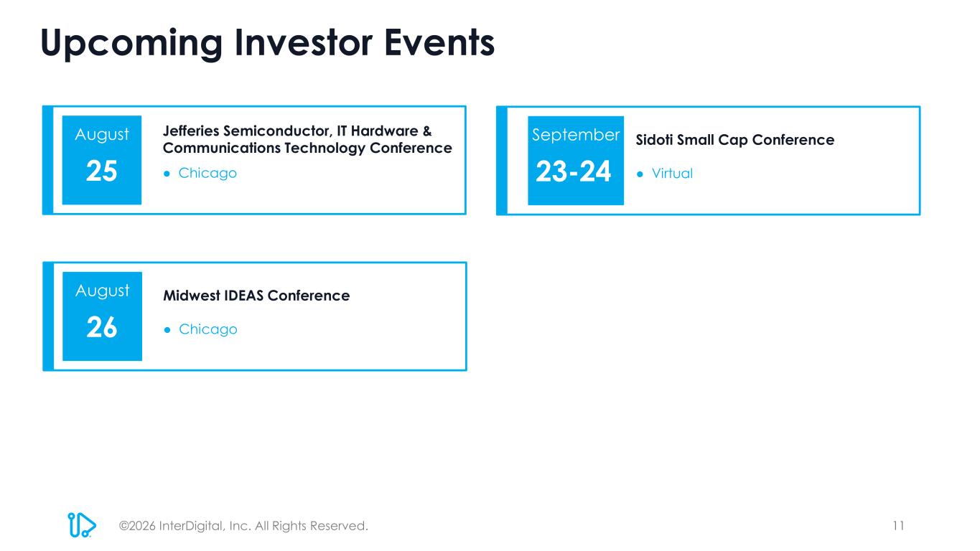Select the August 26 date box
The width and height of the screenshot is (980, 551).
pos(102,316)
